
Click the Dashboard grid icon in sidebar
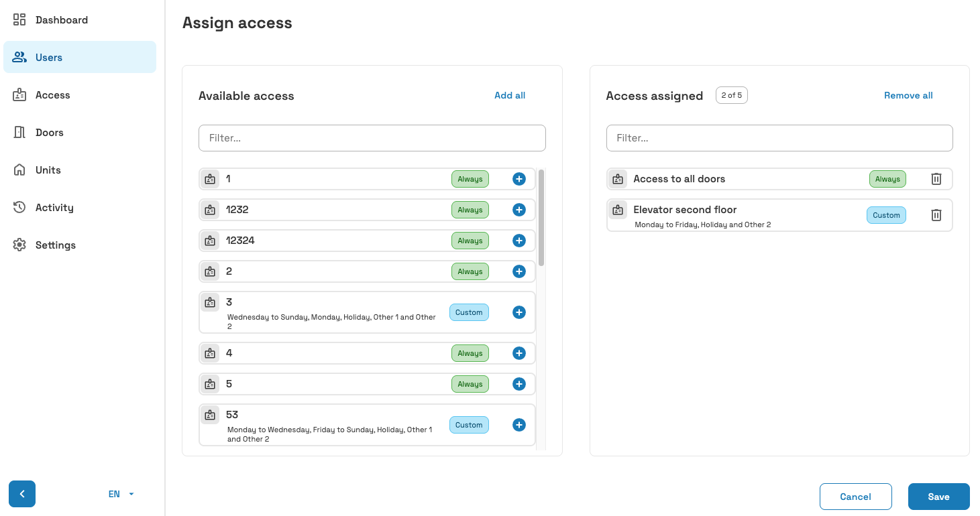click(19, 20)
